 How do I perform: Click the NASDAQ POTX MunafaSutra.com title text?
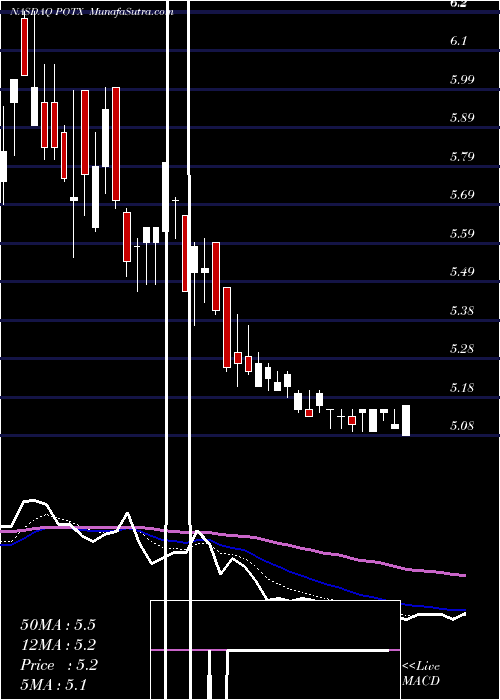(92, 12)
